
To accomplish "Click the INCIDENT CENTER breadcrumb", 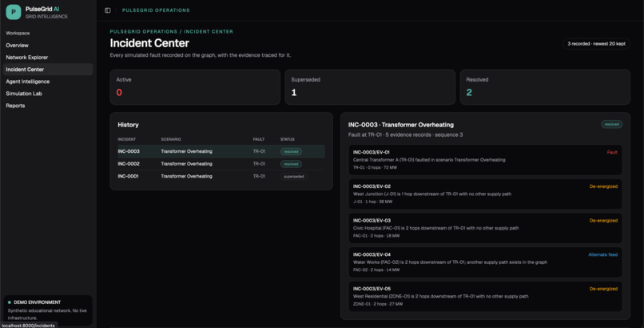I will [x=209, y=32].
